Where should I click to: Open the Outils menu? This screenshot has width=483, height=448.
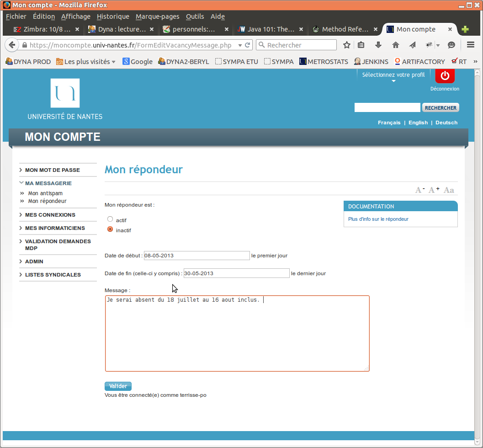click(x=195, y=16)
